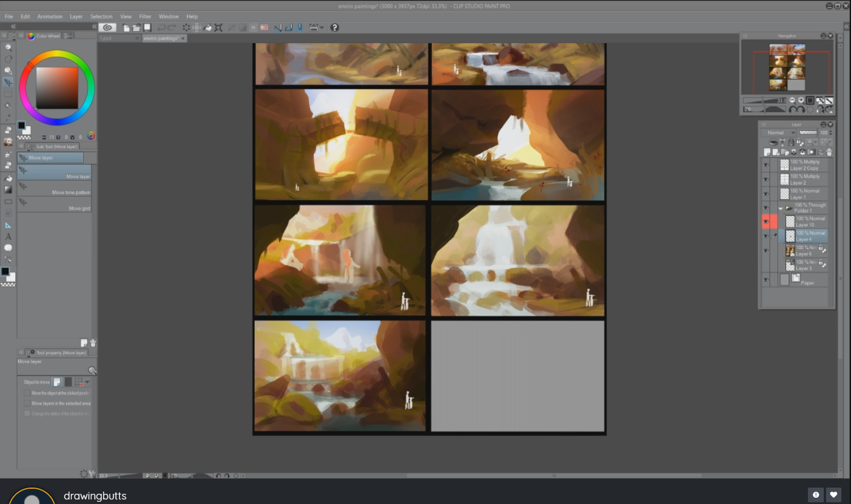
Task: Check 'Move layers in the selected area'
Action: click(x=27, y=403)
